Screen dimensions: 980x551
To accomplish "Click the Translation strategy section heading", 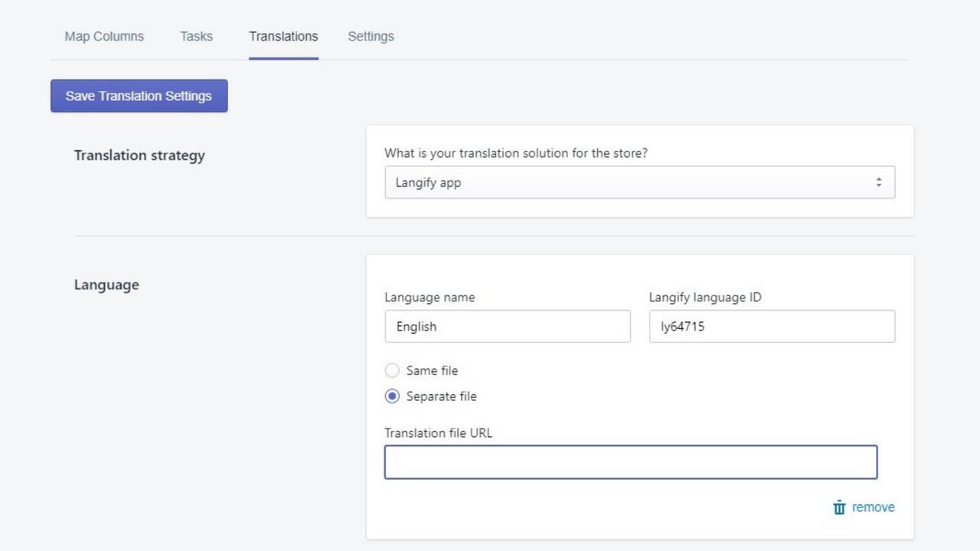I will (139, 155).
